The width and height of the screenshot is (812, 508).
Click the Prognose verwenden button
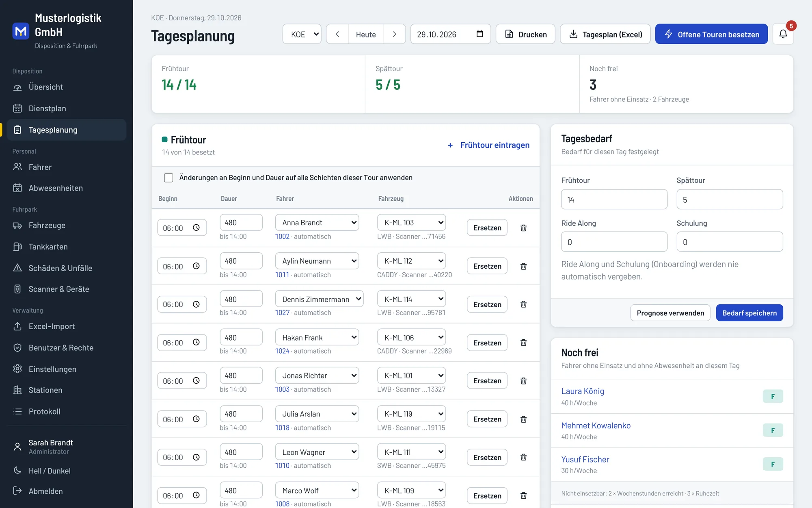(670, 313)
